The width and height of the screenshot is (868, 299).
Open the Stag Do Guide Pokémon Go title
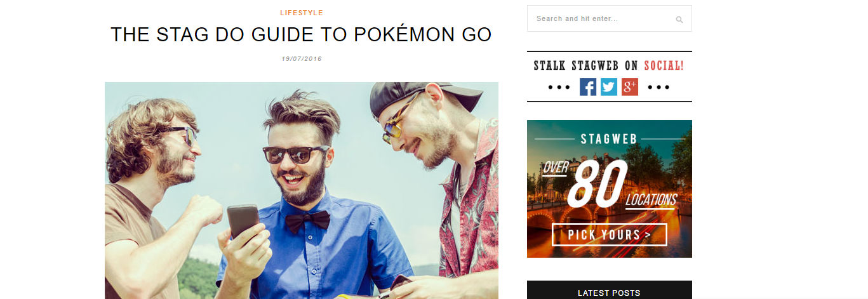coord(302,35)
